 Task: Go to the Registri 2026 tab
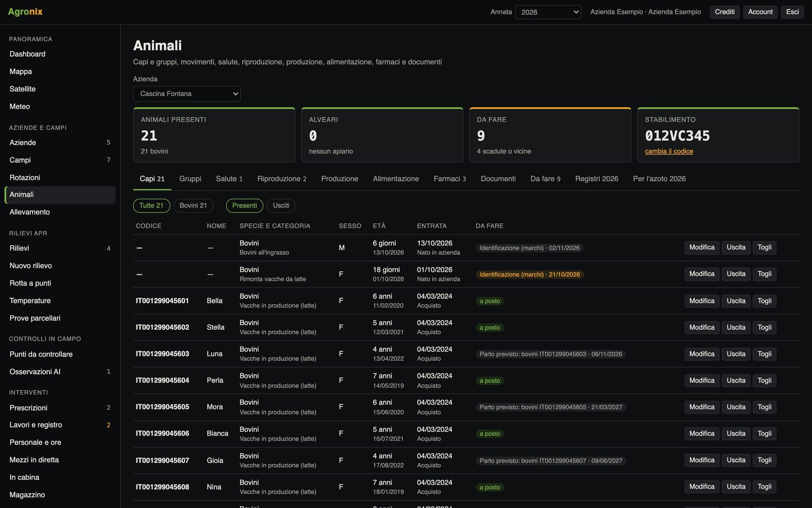[596, 179]
